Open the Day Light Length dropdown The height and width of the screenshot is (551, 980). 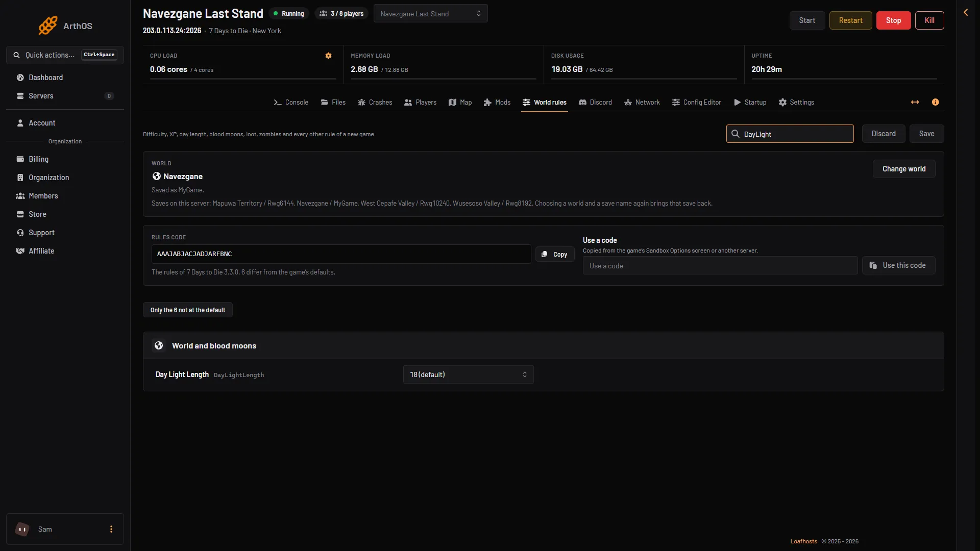coord(468,374)
